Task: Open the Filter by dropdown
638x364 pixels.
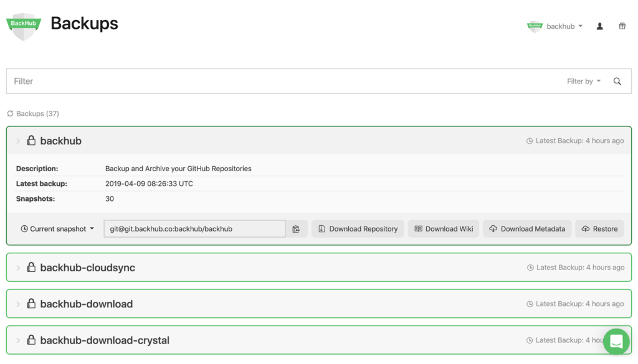Action: pos(583,82)
